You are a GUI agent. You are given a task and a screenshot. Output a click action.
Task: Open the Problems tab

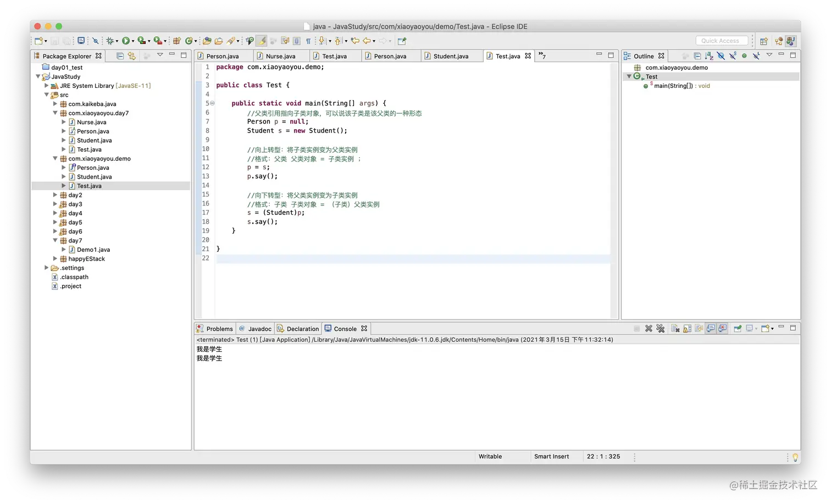(215, 329)
